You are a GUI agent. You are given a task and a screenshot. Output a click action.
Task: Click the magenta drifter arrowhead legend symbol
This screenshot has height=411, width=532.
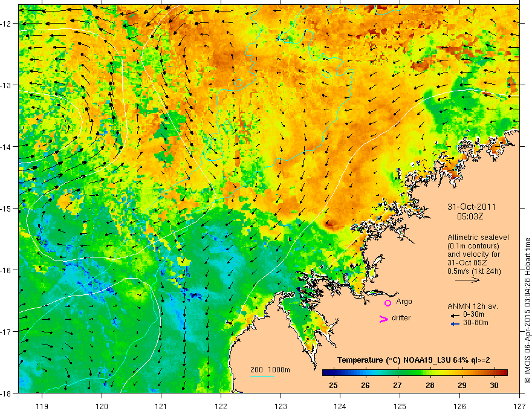click(x=383, y=319)
